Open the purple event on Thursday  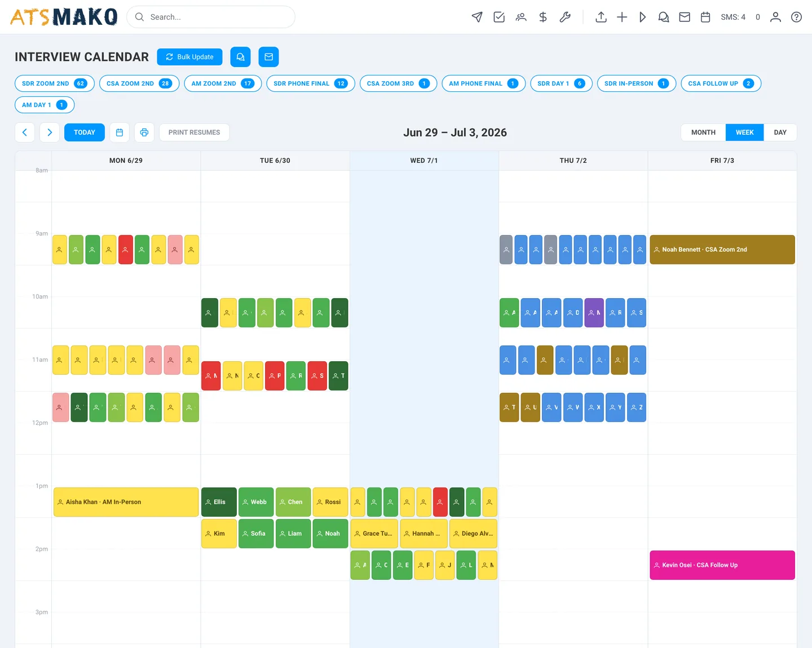(x=594, y=313)
